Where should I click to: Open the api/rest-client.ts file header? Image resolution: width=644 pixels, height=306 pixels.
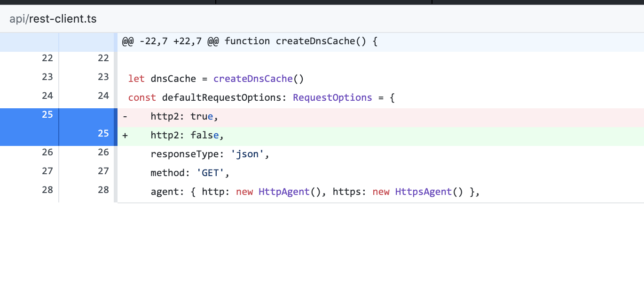(x=53, y=19)
